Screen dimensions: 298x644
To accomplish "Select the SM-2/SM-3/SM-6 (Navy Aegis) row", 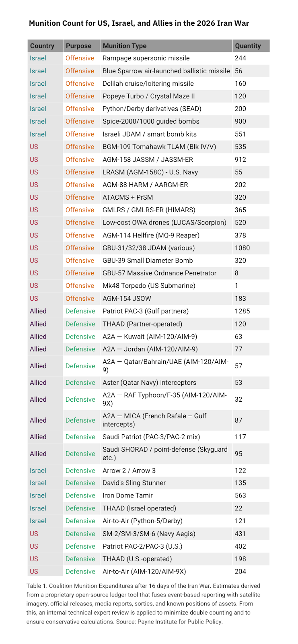I will 148,534.
